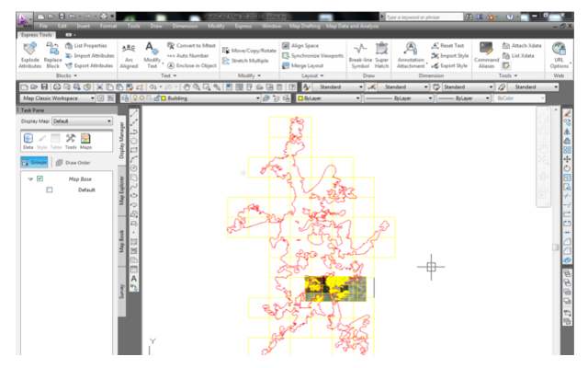588x368 pixels.
Task: Open the Display Map dropdown
Action: click(82, 121)
